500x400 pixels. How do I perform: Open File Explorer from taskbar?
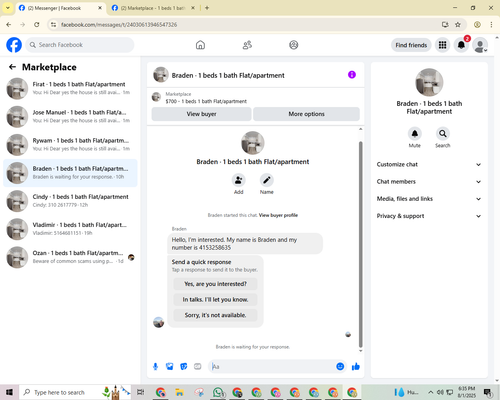pyautogui.click(x=180, y=392)
